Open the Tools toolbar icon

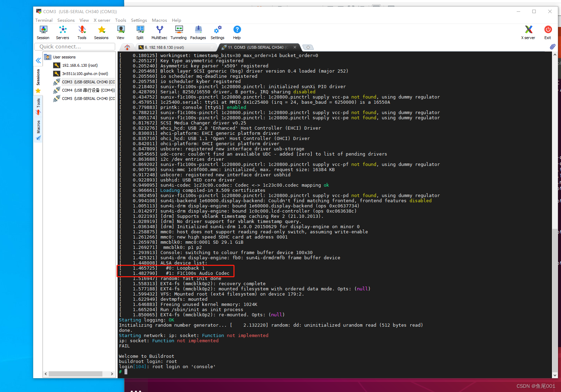(x=82, y=32)
